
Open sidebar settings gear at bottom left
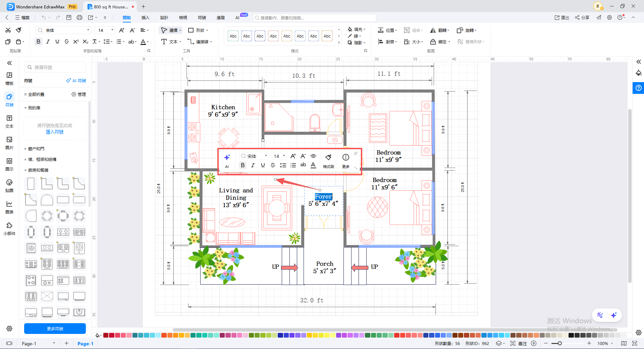[9, 329]
